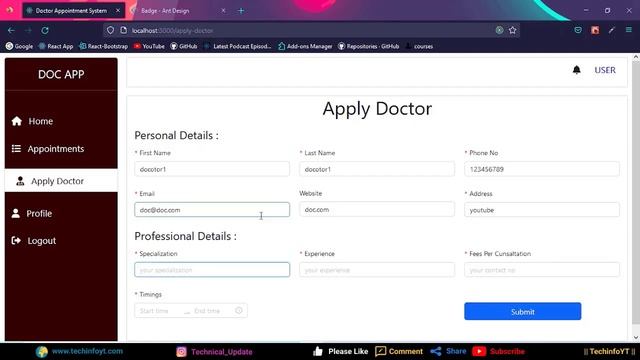The width and height of the screenshot is (640, 360).
Task: Open YouTube bookmark
Action: pos(149,46)
